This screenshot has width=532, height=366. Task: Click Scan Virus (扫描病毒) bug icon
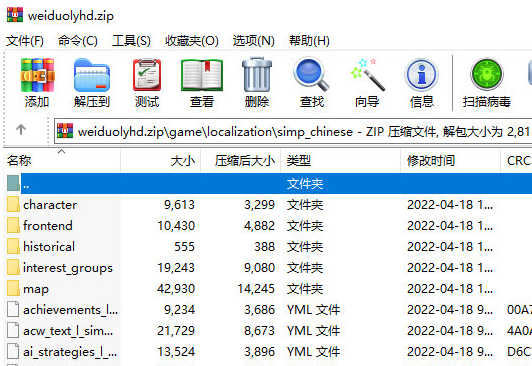pos(487,75)
